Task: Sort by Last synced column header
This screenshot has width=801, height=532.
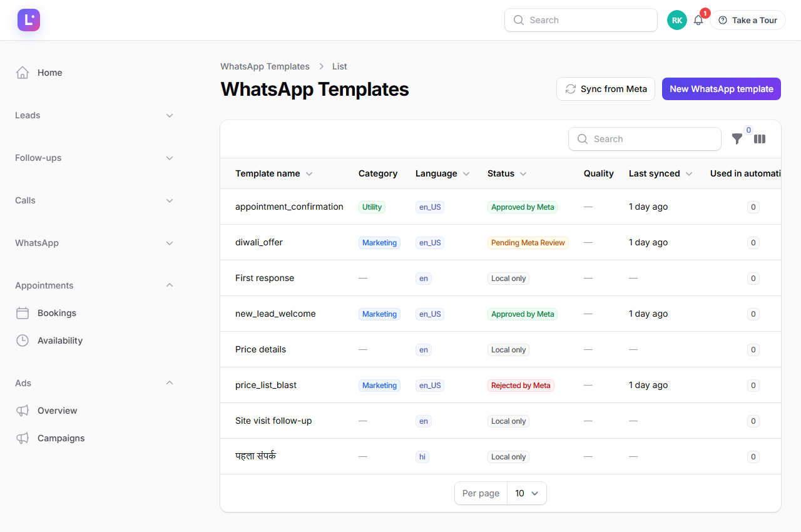Action: point(660,173)
